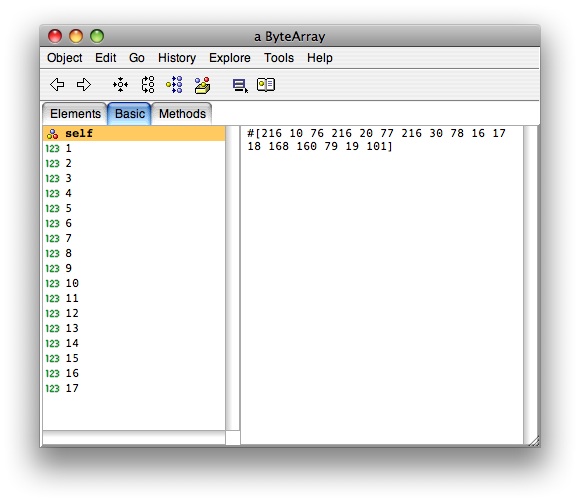This screenshot has width=580, height=502.
Task: Click the blue dots hierarchy icon
Action: pyautogui.click(x=174, y=84)
